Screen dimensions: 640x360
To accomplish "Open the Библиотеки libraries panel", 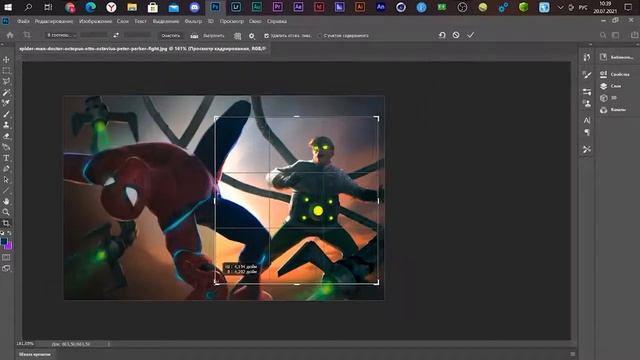I will point(617,57).
